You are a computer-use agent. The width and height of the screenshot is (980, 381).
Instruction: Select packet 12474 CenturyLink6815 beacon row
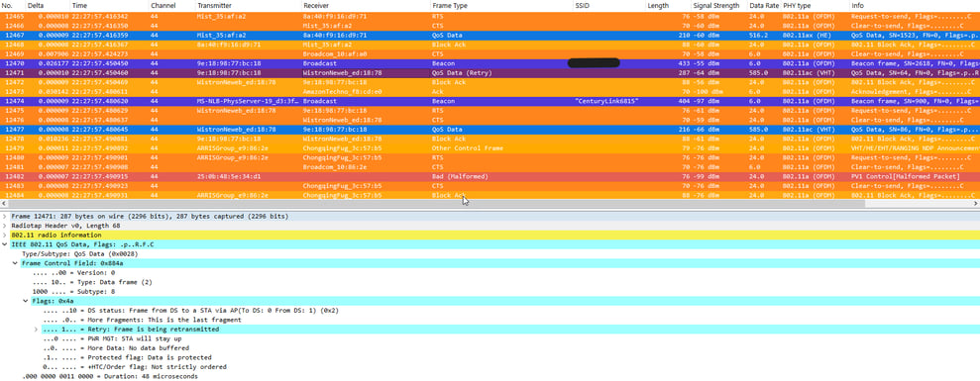coord(490,101)
